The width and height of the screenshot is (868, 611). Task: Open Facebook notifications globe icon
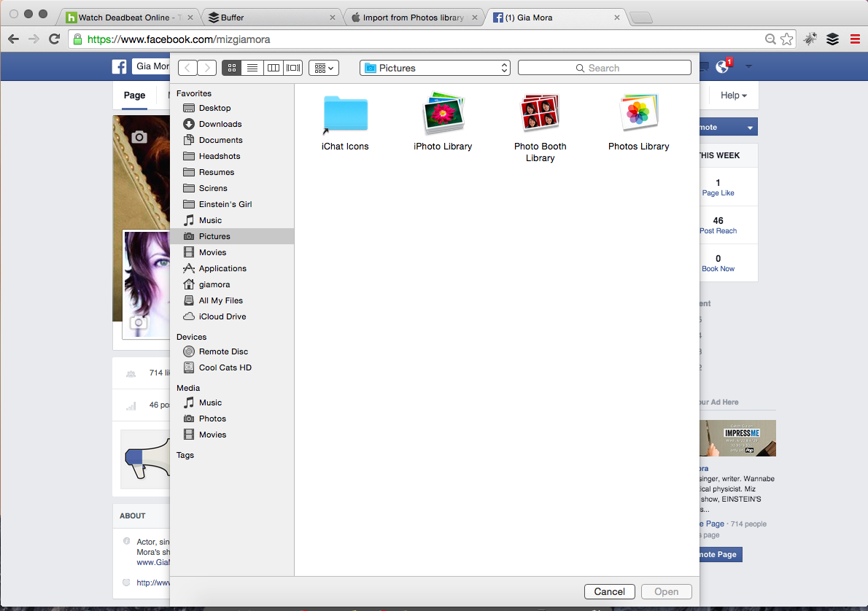(x=722, y=66)
